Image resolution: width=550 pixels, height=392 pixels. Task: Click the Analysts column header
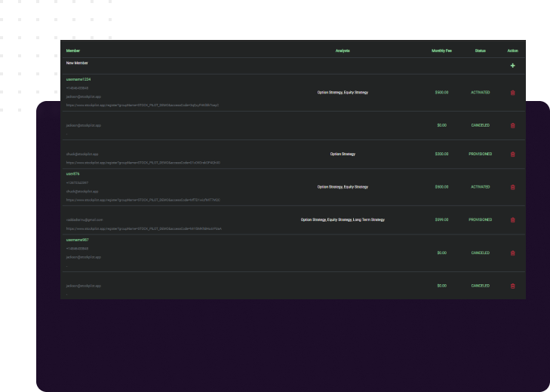[343, 51]
